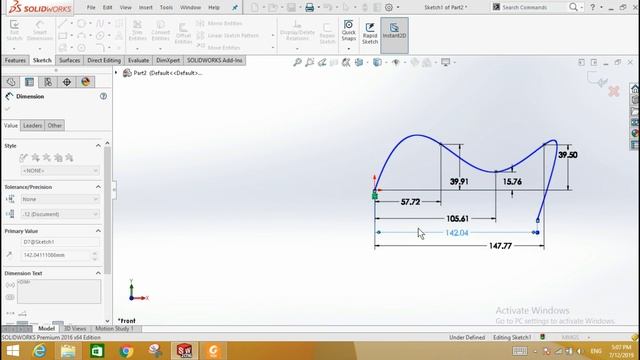Click the red cancel sketch X

click(x=614, y=91)
